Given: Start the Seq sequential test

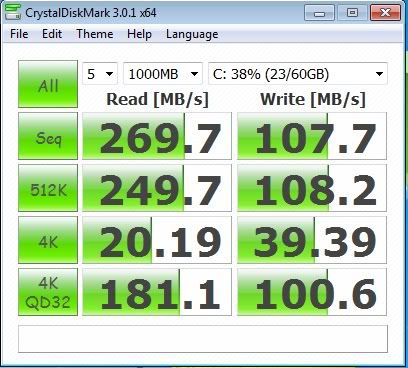Looking at the screenshot, I should coord(48,136).
